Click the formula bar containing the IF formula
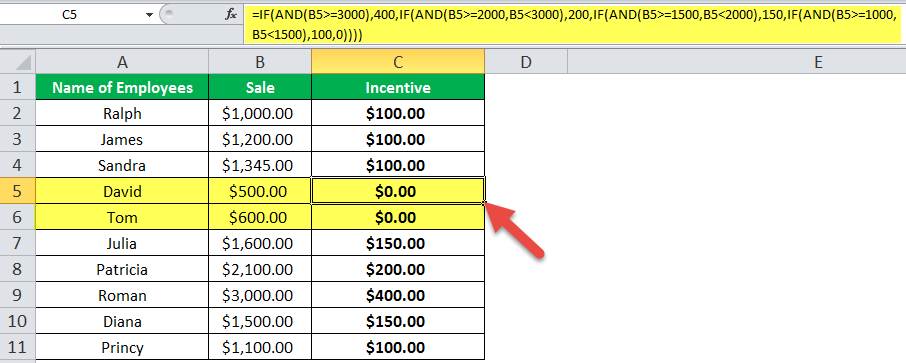The image size is (906, 363). pyautogui.click(x=574, y=25)
